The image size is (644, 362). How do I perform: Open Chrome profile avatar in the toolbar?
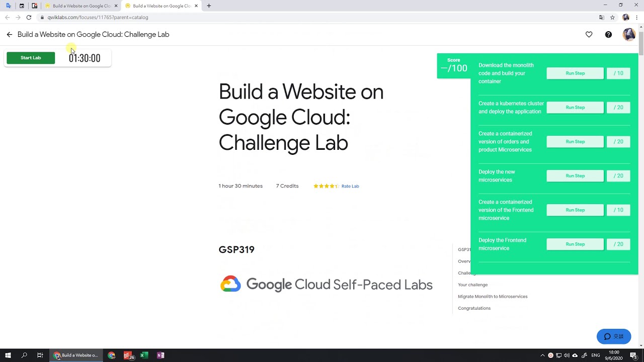pos(626,17)
